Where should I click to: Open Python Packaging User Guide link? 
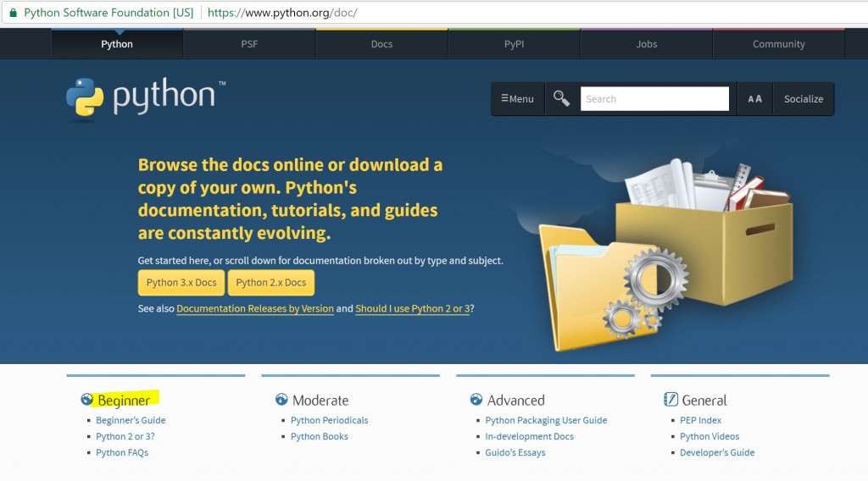coord(547,420)
